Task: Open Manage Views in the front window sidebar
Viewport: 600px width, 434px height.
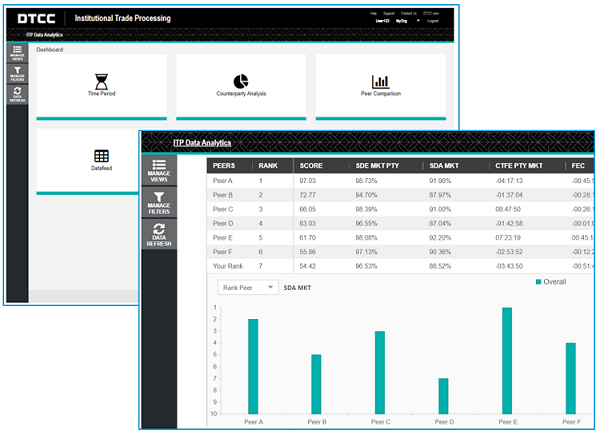Action: coord(159,171)
